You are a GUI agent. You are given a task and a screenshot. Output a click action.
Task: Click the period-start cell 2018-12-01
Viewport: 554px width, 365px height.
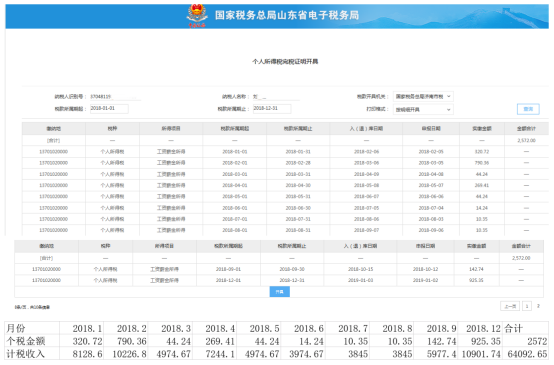pos(228,280)
